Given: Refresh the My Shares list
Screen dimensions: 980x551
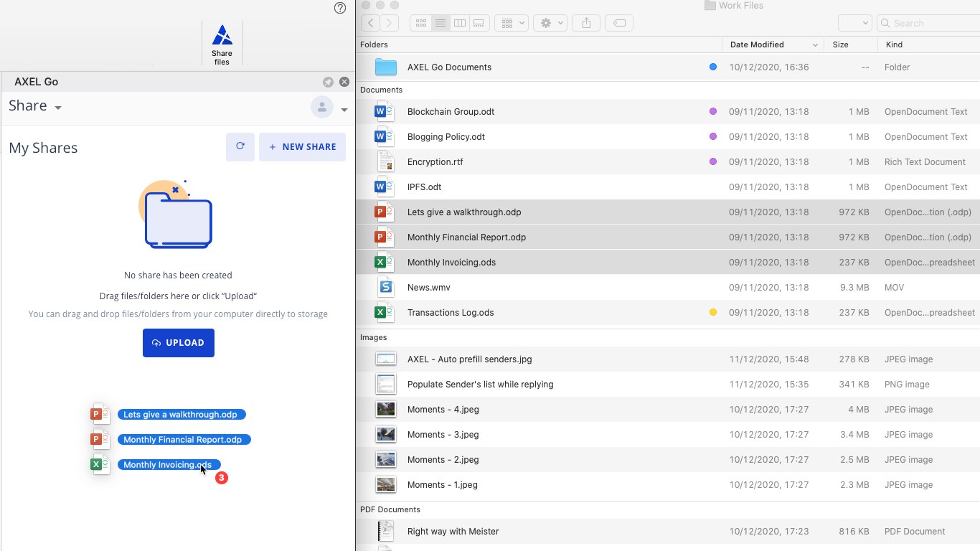Looking at the screenshot, I should point(240,146).
